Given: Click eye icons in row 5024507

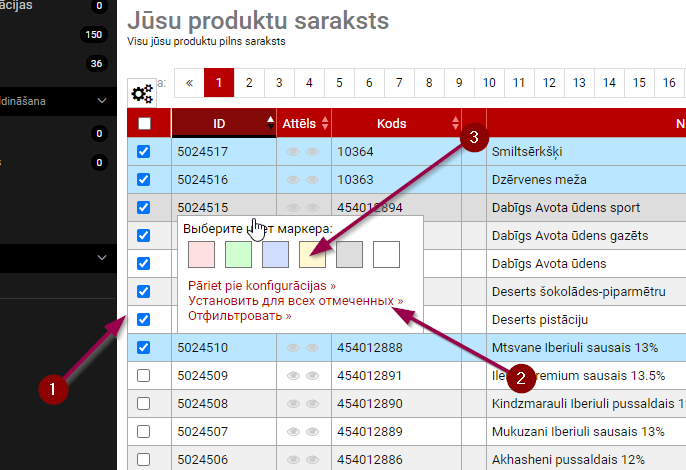Looking at the screenshot, I should point(303,432).
